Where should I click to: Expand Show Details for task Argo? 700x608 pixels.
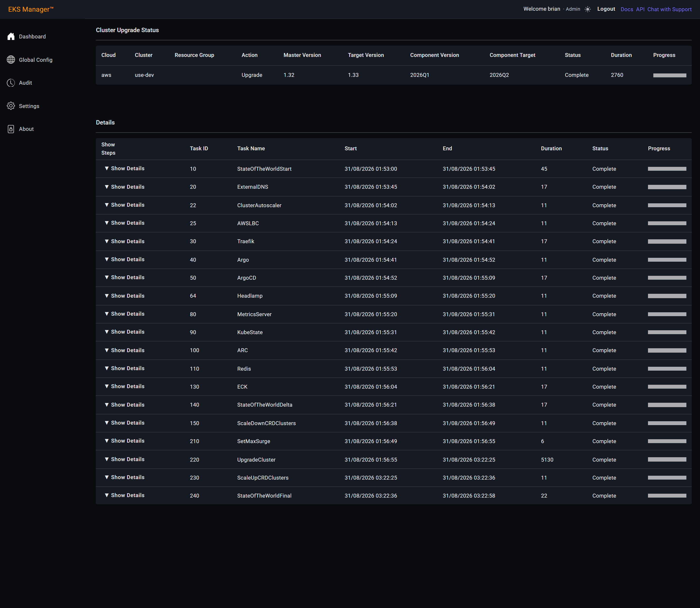124,259
